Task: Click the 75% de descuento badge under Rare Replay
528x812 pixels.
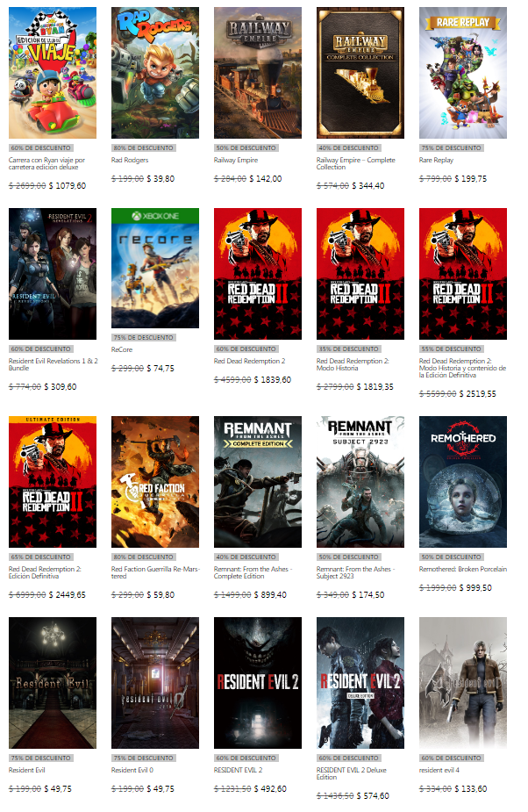Action: point(451,148)
